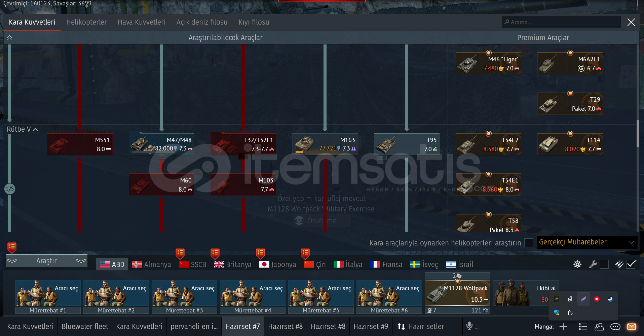Click the vehicle tree vertical scrollbar

[638, 133]
